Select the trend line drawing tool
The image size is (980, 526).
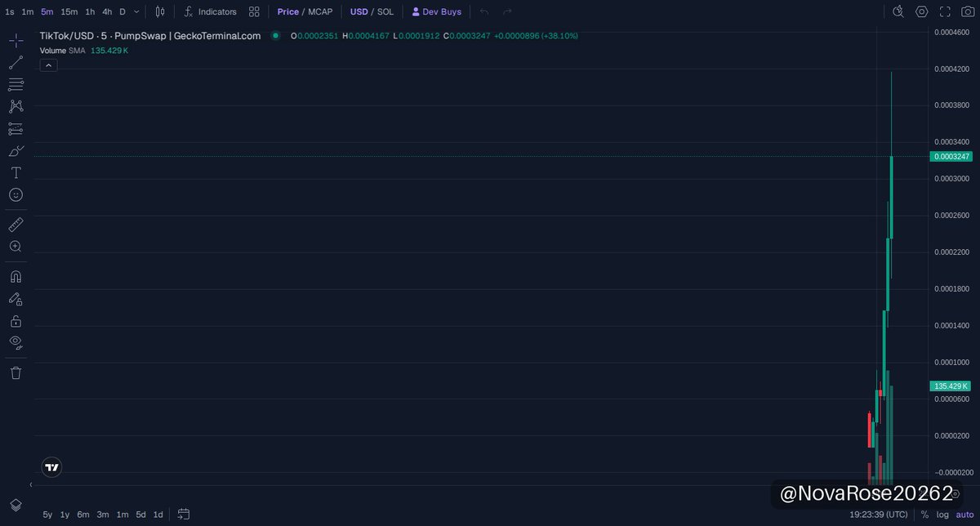coord(16,63)
